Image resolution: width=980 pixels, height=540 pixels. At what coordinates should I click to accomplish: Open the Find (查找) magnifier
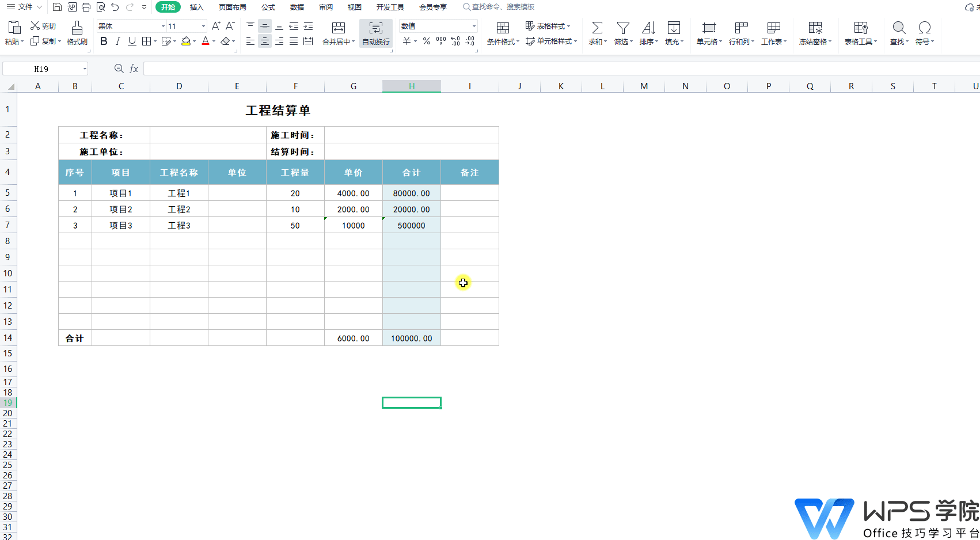pos(899,28)
